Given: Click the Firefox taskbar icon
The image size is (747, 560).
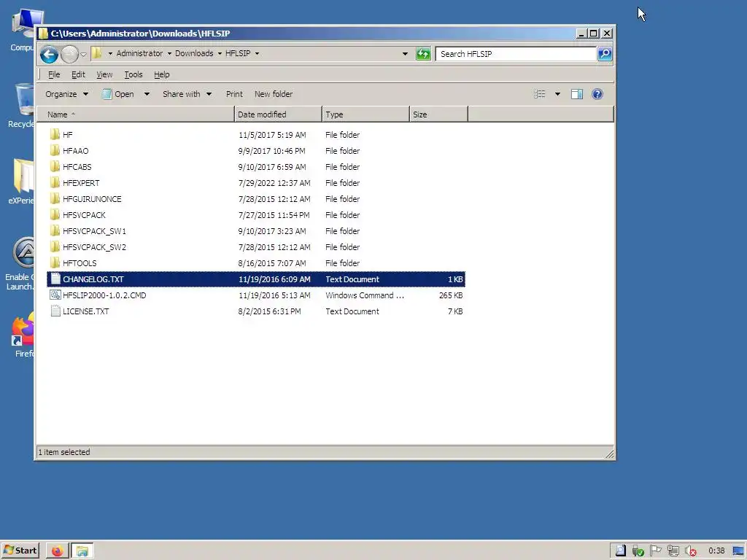Looking at the screenshot, I should (57, 551).
